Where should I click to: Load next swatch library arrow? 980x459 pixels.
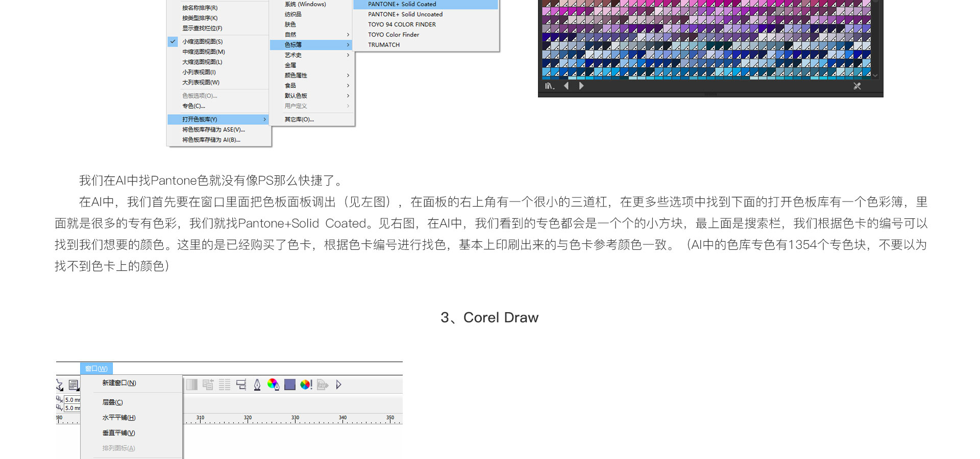pos(581,86)
